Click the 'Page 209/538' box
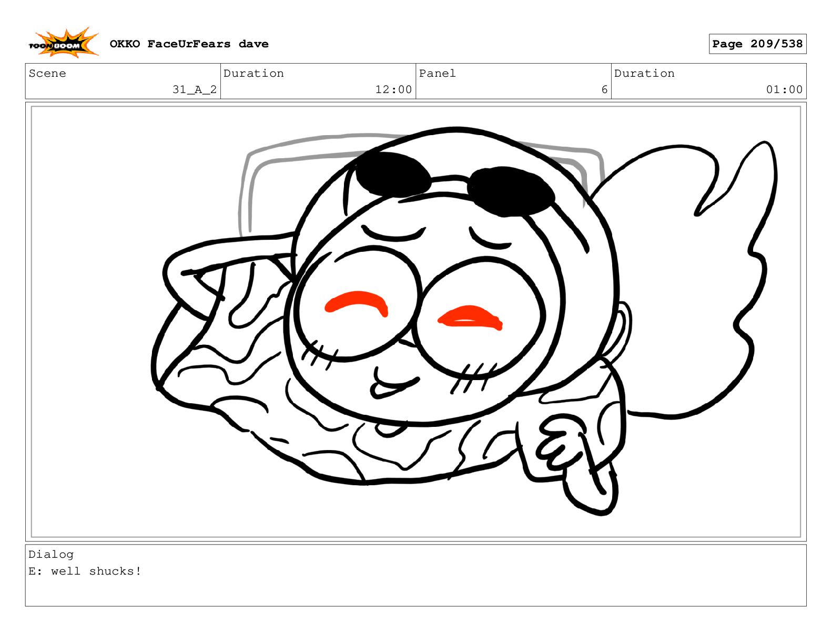The height and width of the screenshot is (644, 832). pyautogui.click(x=757, y=44)
